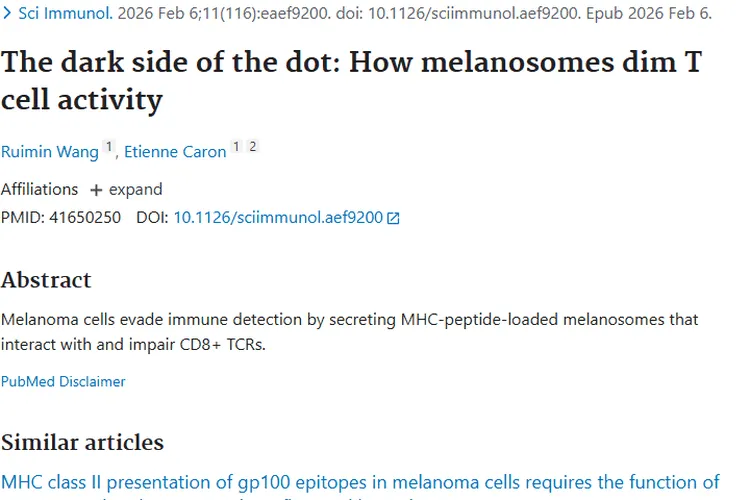Click the Affiliations label

click(39, 190)
